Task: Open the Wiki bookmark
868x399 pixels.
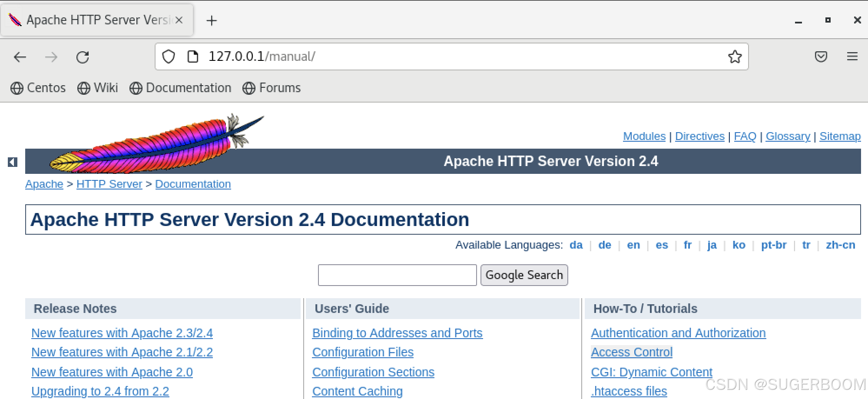Action: (97, 88)
